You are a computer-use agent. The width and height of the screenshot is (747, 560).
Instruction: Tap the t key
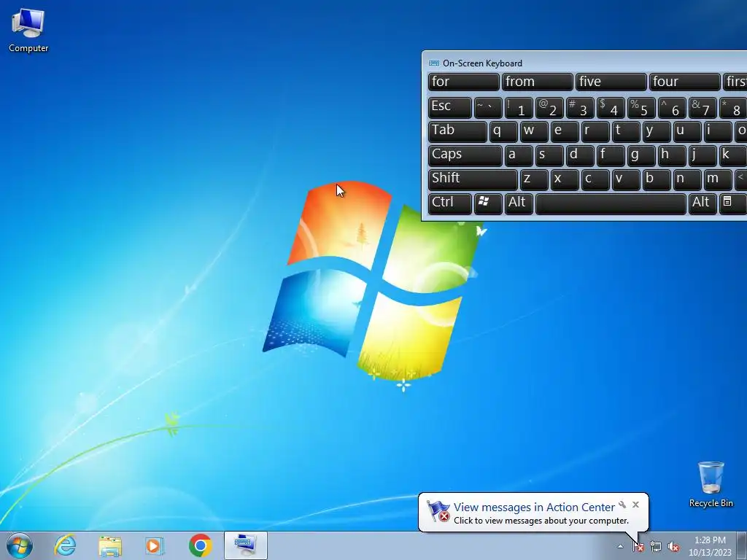(625, 132)
